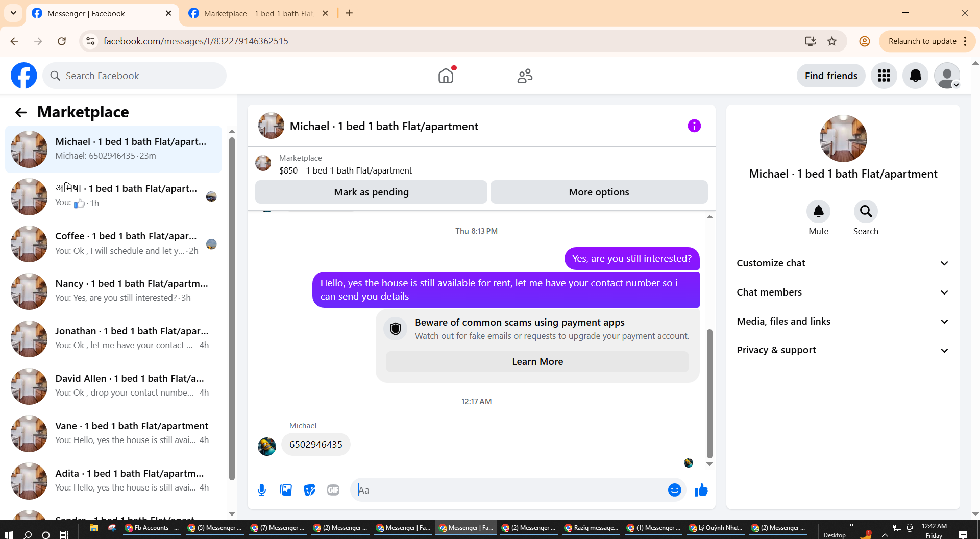Open Vane conversation in chat list

pos(114,434)
